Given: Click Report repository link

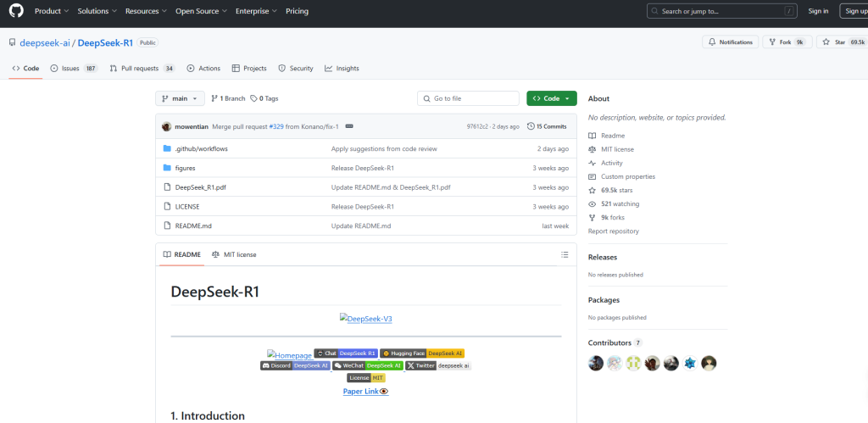Looking at the screenshot, I should (613, 231).
